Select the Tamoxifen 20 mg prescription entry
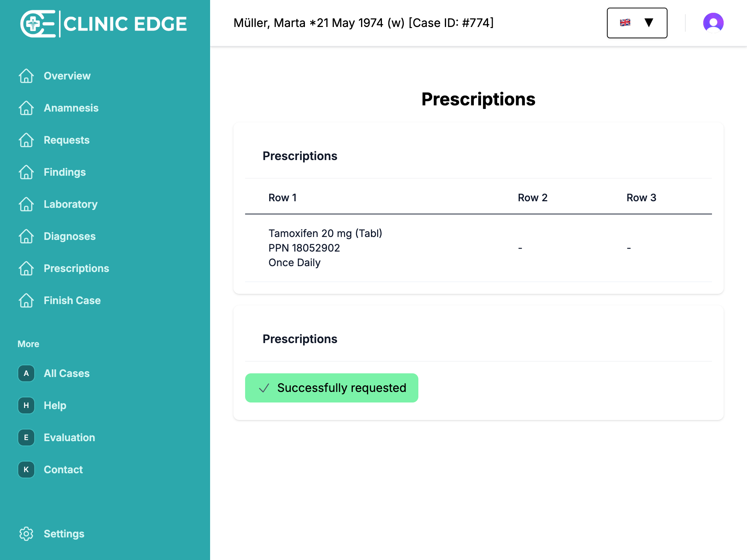This screenshot has width=747, height=560. click(325, 248)
